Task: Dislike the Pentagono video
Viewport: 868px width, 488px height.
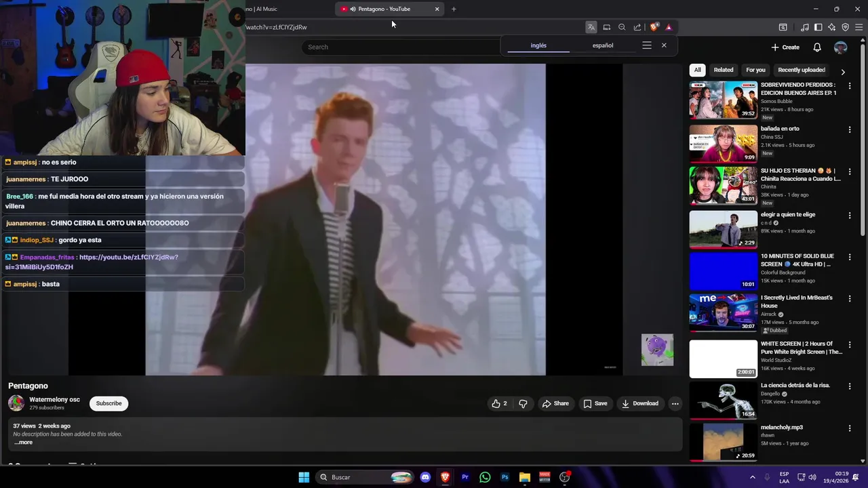Action: [523, 403]
